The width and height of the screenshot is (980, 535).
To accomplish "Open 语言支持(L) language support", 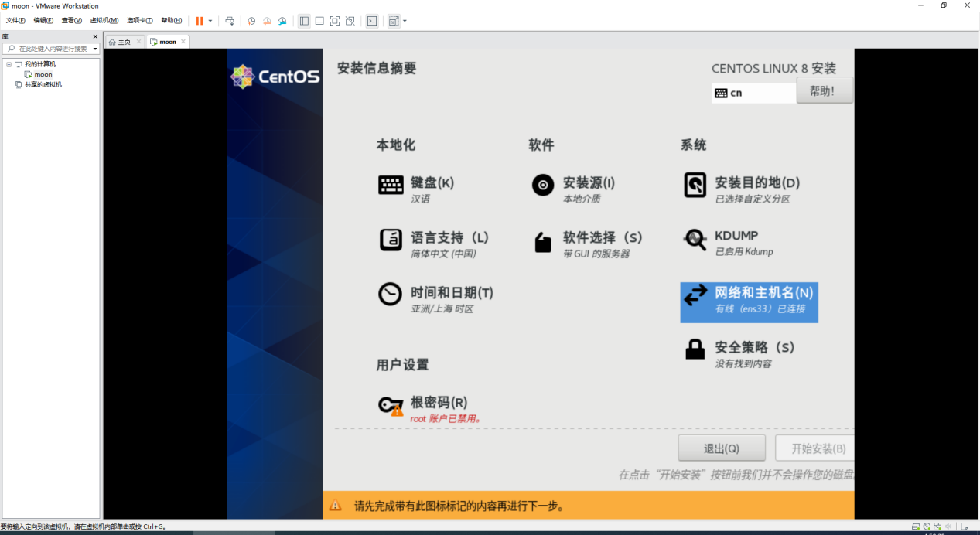I will [x=434, y=244].
